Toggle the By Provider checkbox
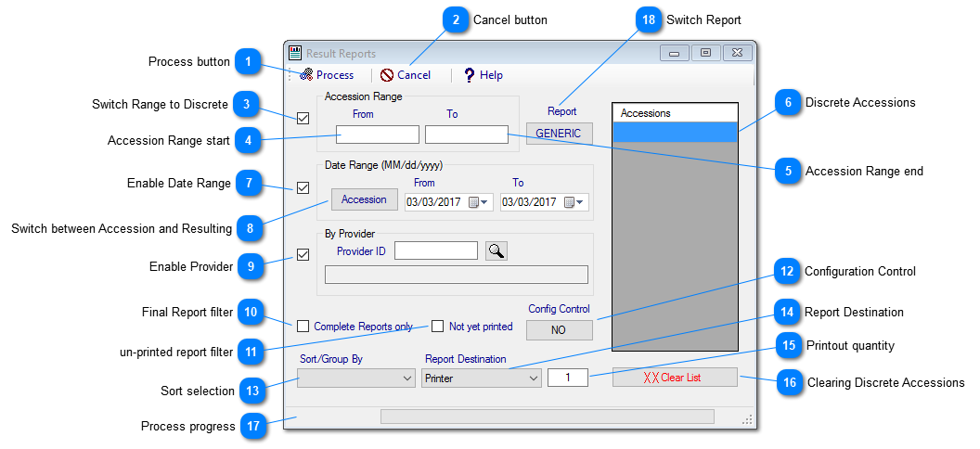 303,254
